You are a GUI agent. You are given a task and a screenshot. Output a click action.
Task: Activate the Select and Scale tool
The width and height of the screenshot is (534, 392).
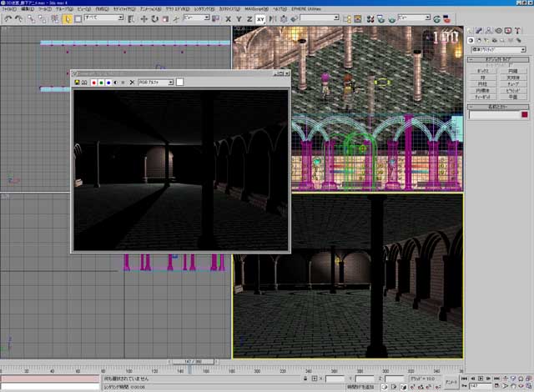[x=165, y=19]
